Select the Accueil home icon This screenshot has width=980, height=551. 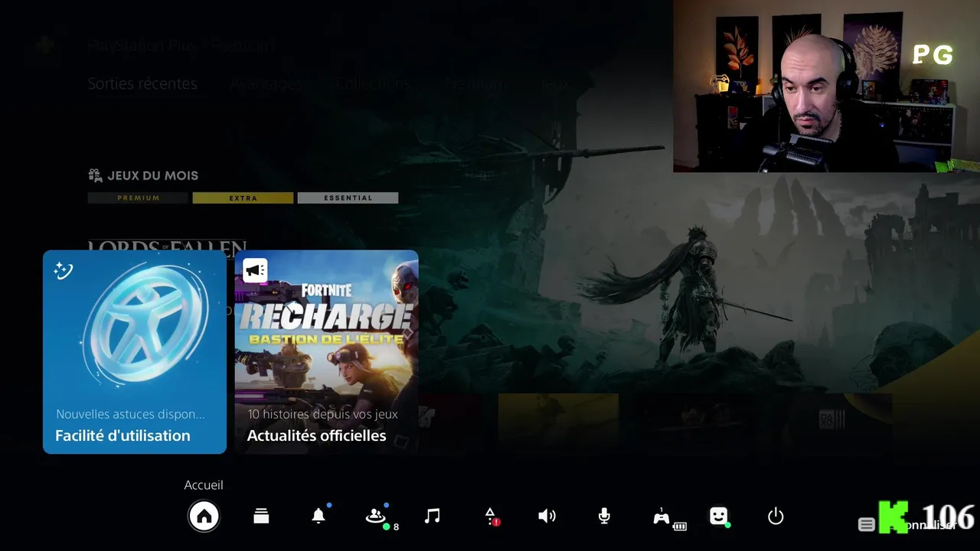(204, 517)
